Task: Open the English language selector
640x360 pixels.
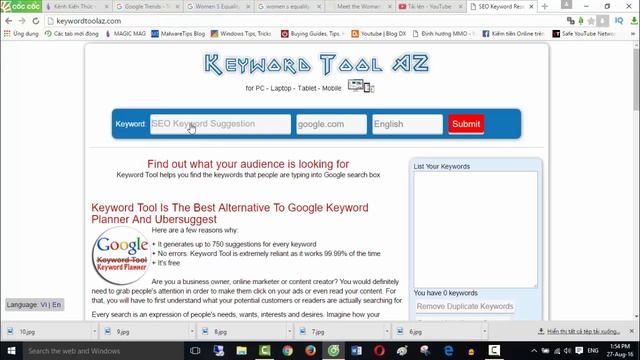Action: point(407,124)
